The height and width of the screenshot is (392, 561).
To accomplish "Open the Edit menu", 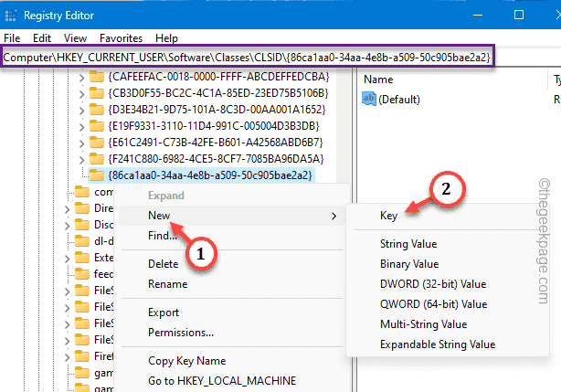I will coord(42,38).
